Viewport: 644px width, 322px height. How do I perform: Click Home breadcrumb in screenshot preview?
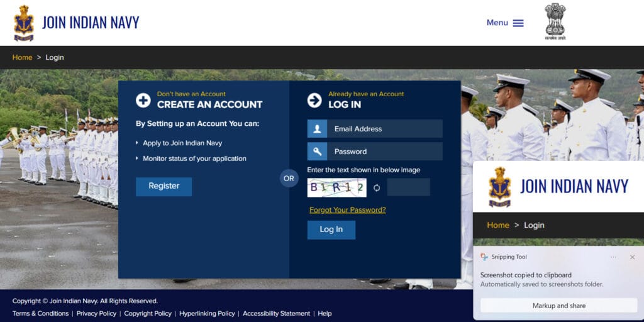498,225
